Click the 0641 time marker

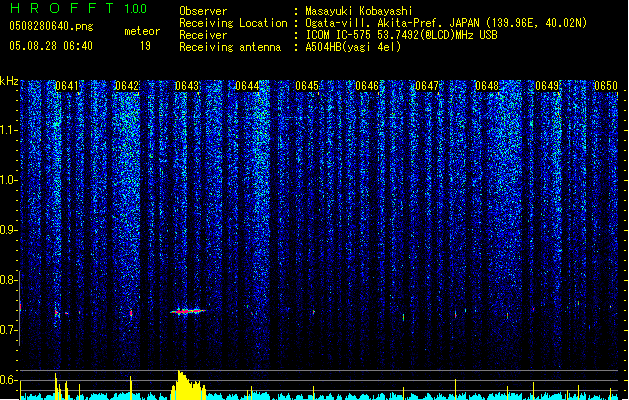click(x=67, y=86)
